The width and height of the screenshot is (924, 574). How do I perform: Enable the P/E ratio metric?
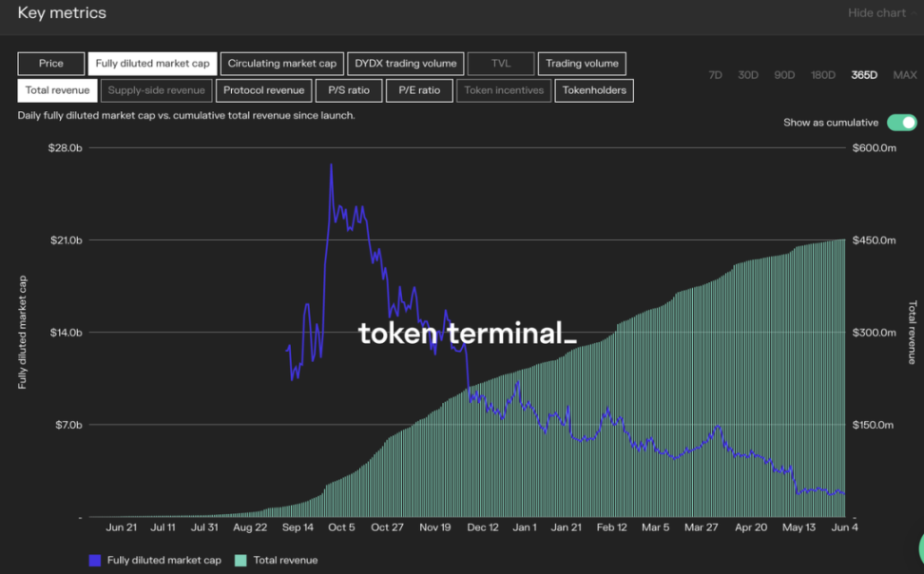tap(419, 90)
